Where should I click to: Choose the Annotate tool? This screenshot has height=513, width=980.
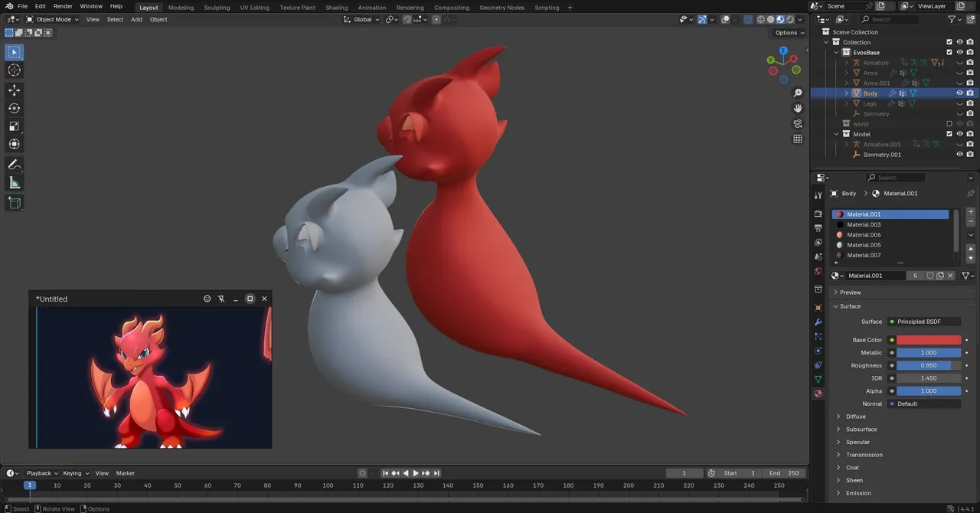click(x=14, y=165)
